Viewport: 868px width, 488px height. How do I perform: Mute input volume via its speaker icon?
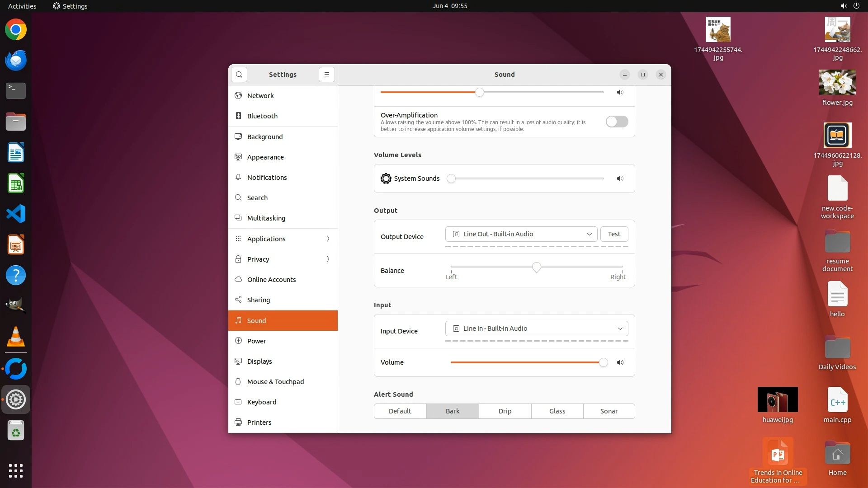pos(620,362)
